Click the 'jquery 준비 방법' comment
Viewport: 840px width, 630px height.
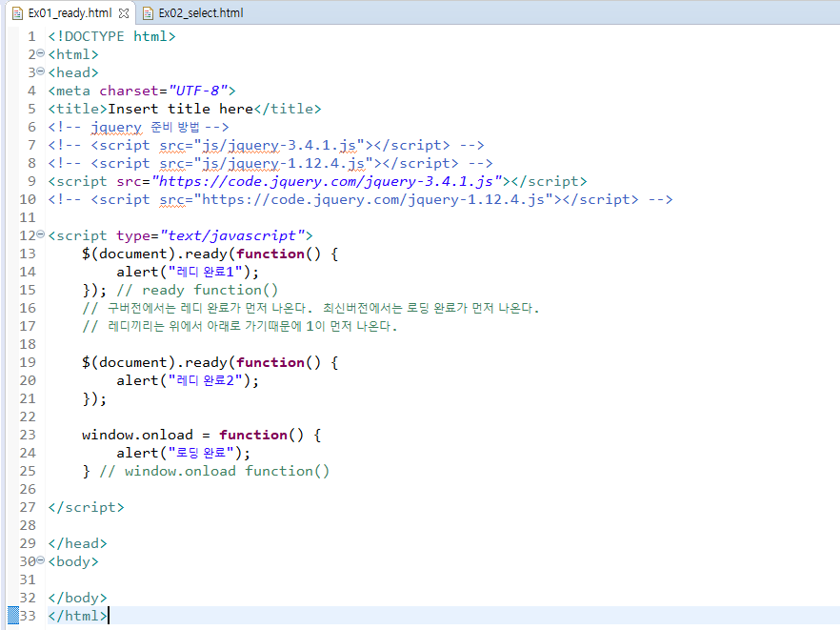tap(139, 127)
